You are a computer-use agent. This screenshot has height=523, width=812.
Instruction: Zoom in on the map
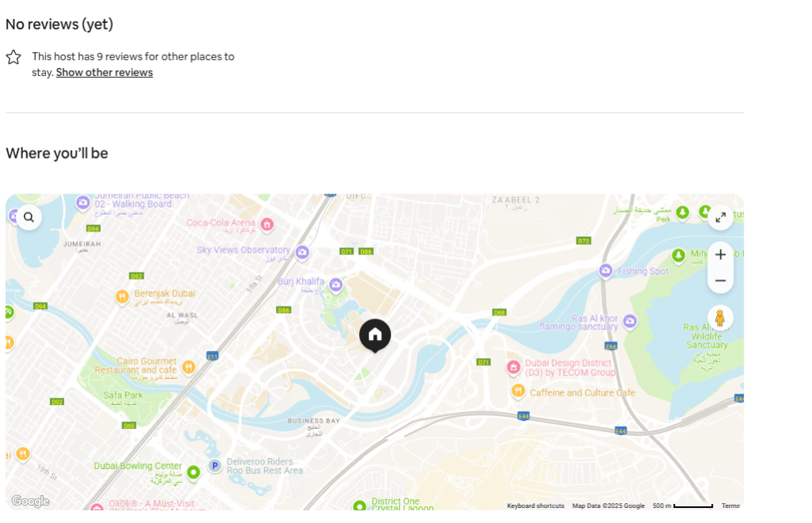click(720, 254)
